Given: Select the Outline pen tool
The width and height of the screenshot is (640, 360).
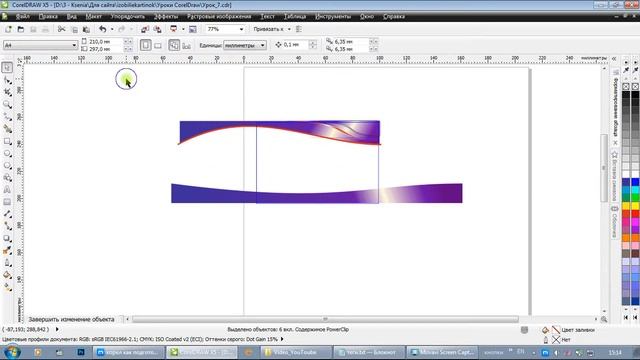Looking at the screenshot, I should coord(7,263).
